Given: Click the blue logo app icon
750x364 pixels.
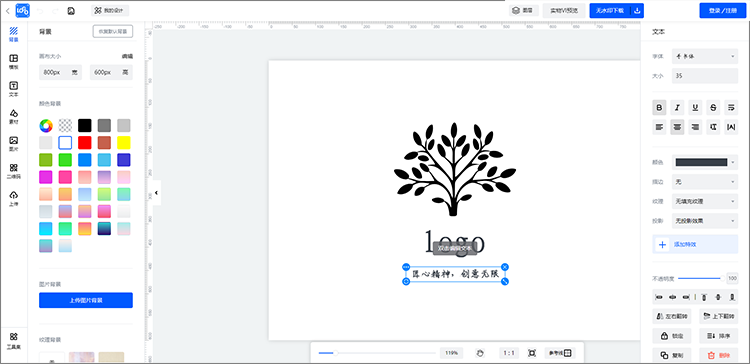Looking at the screenshot, I should click(22, 10).
